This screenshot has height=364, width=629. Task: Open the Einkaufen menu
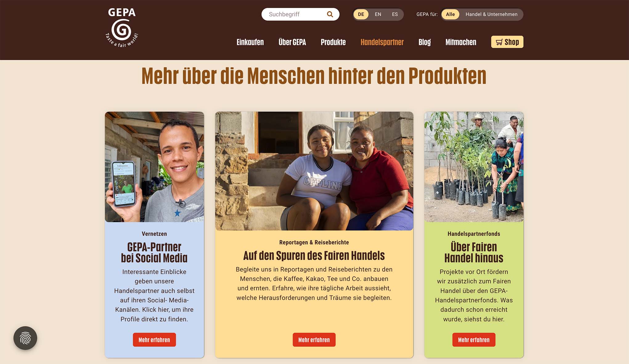pos(250,42)
